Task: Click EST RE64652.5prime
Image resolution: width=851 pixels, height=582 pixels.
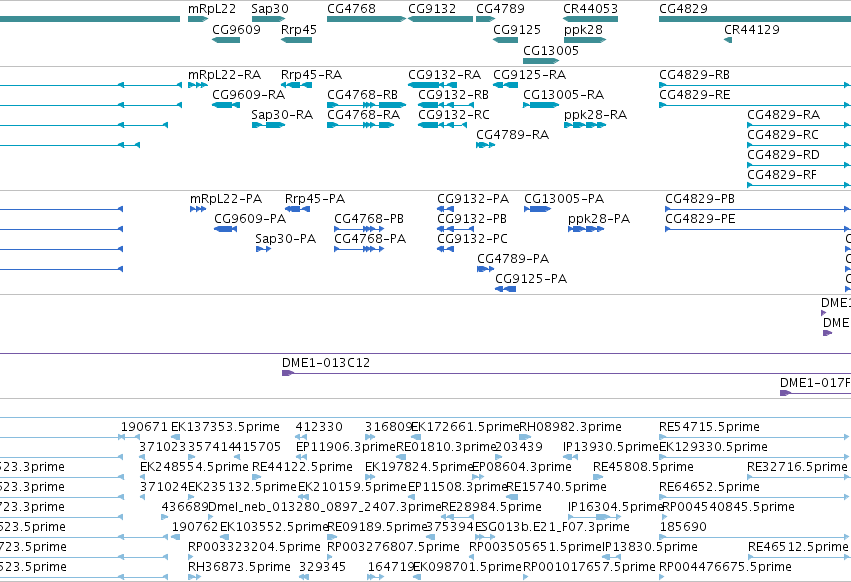Action: (x=709, y=487)
